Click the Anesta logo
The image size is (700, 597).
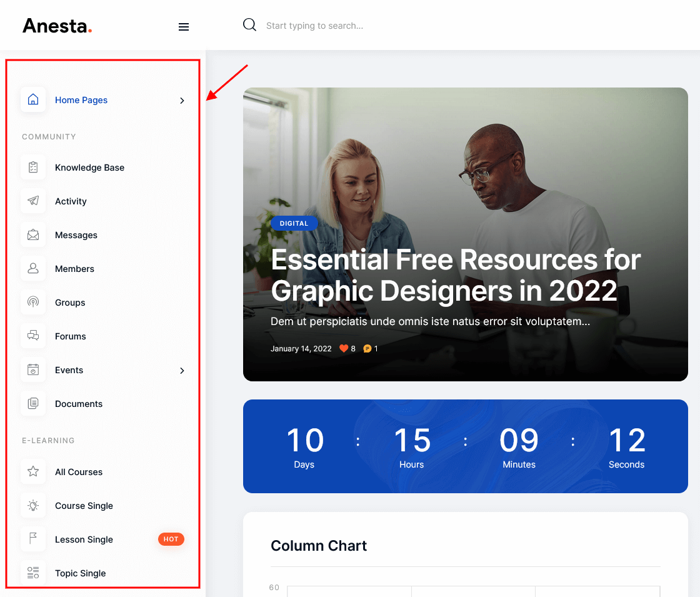click(x=57, y=26)
